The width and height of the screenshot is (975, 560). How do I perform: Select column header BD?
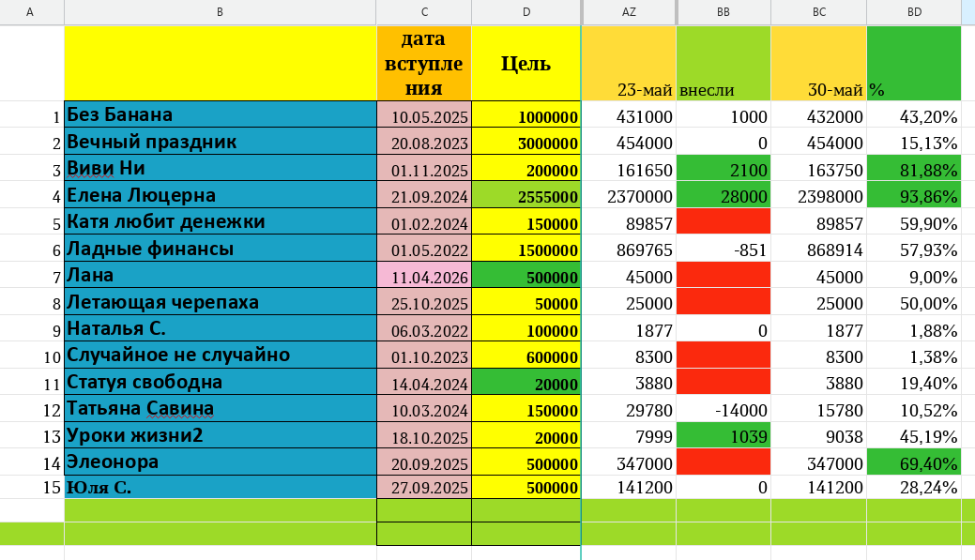point(914,12)
